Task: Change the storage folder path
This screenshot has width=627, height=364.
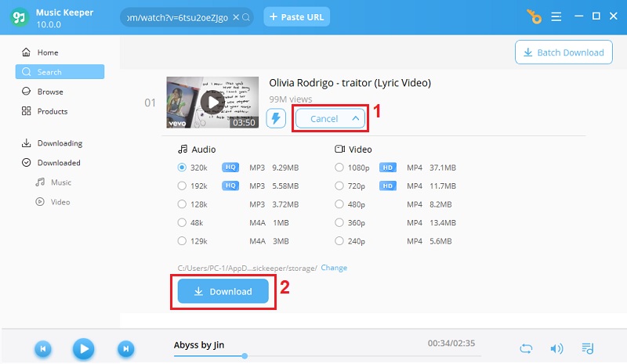Action: click(x=334, y=267)
